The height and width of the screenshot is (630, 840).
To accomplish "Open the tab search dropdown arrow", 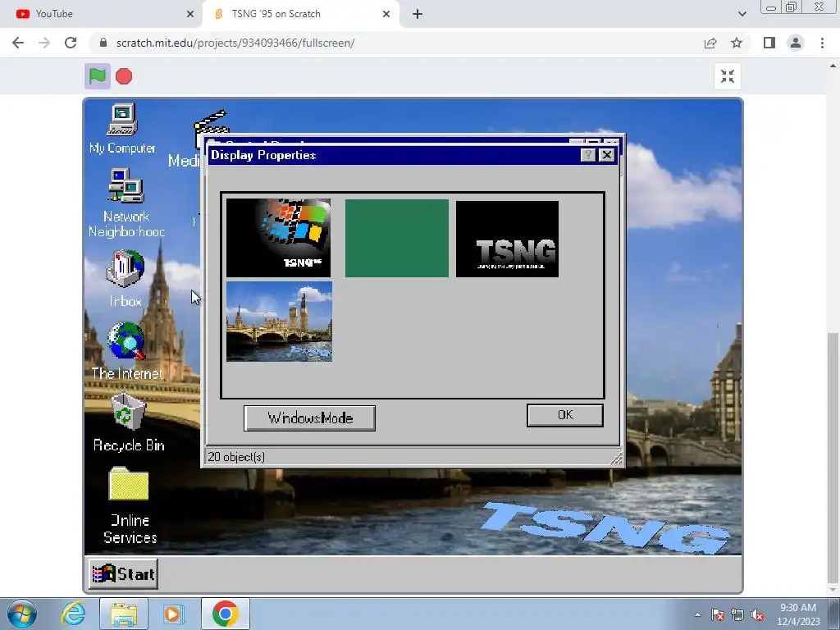I will click(x=742, y=14).
